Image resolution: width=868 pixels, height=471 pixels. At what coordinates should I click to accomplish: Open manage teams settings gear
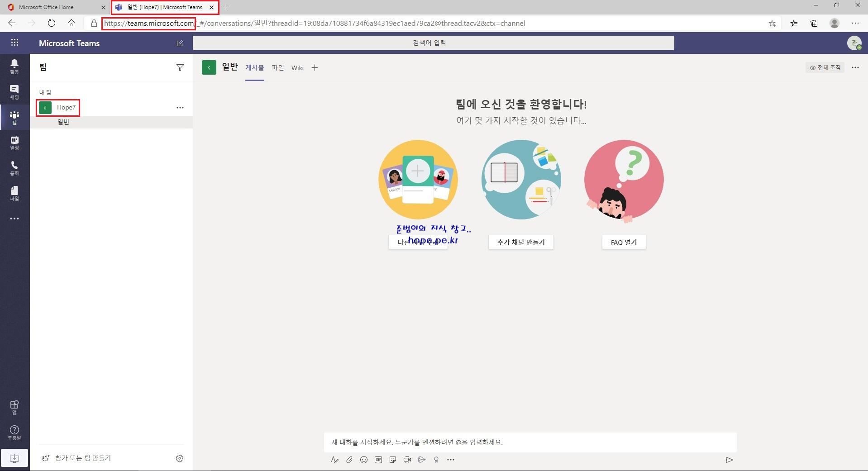(x=180, y=458)
